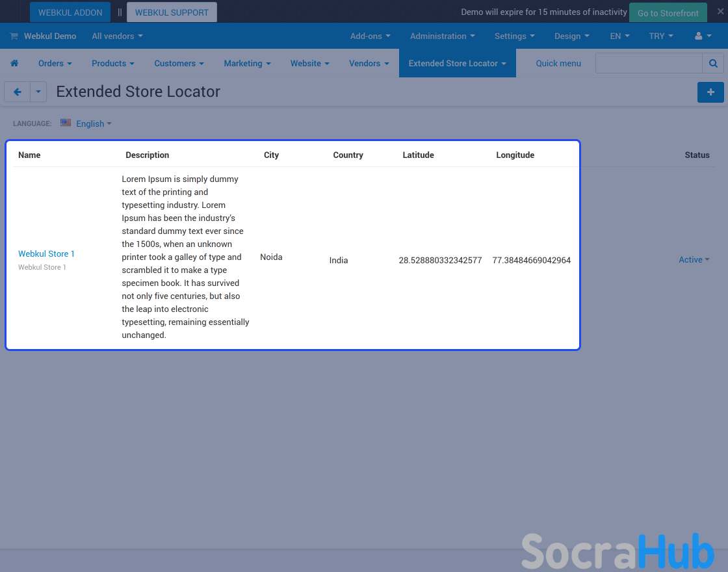
Task: Click the Lorem Ipsum description text
Action: pos(185,257)
